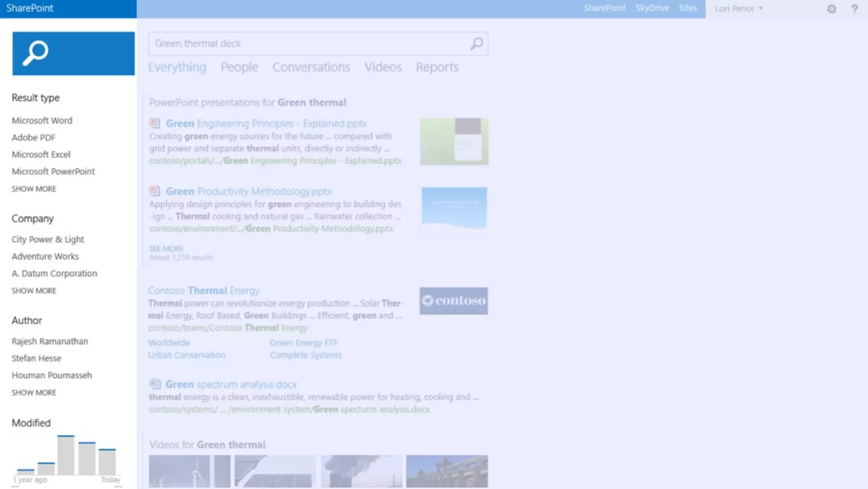Click Word icon beside Green spectrum analysis
868x489 pixels.
coord(155,384)
